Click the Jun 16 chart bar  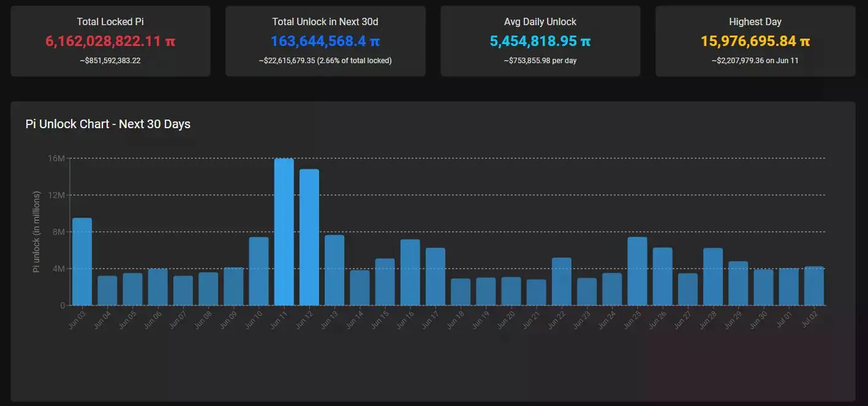(410, 272)
